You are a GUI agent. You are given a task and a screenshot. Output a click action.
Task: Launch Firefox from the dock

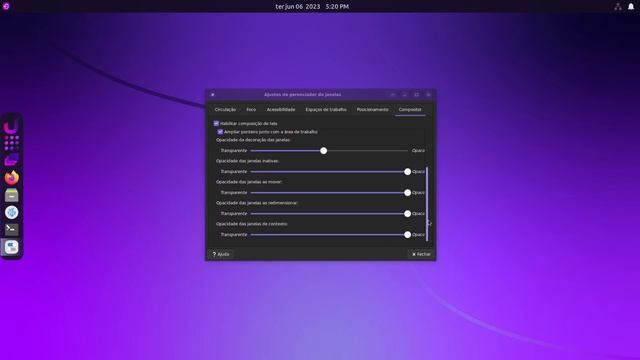point(11,178)
